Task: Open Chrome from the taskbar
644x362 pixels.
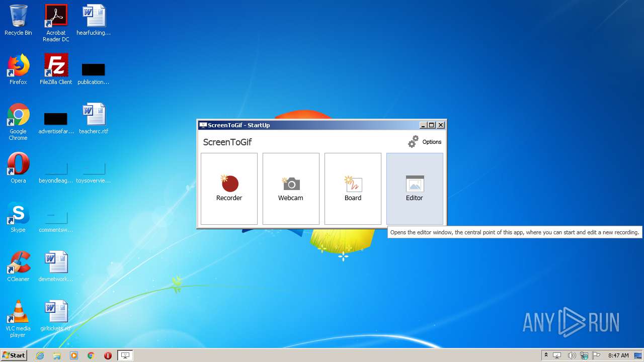Action: coord(91,355)
